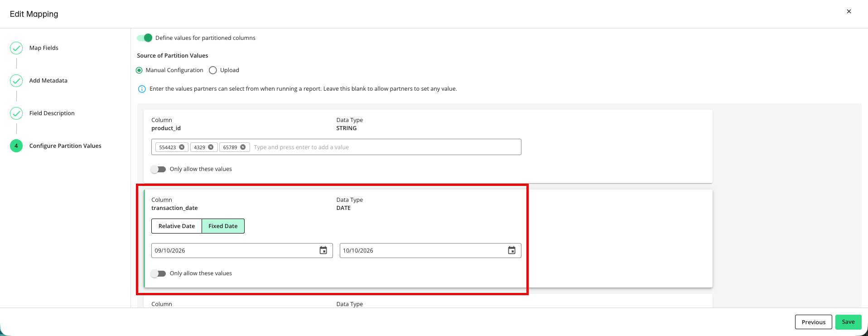
Task: Remove the 554423 value chip
Action: pyautogui.click(x=182, y=147)
